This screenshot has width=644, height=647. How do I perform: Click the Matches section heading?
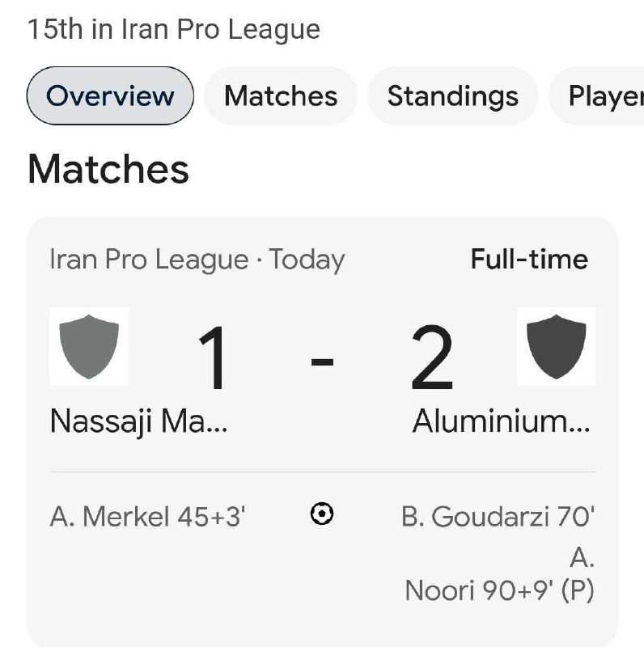pos(108,169)
